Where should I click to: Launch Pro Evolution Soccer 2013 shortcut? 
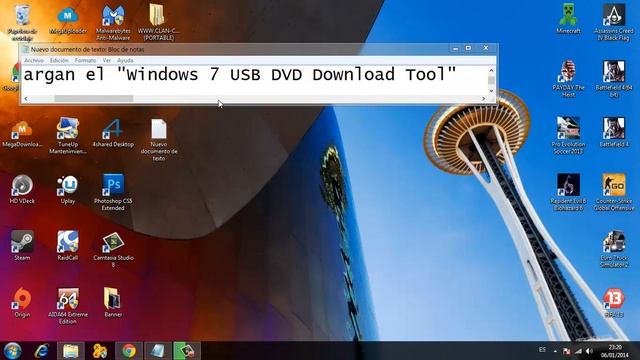coord(568,136)
